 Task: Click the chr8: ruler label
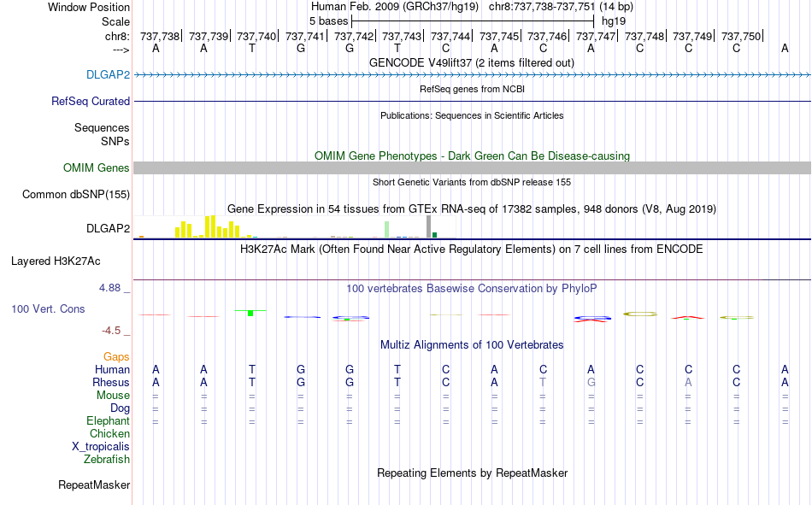tap(117, 36)
